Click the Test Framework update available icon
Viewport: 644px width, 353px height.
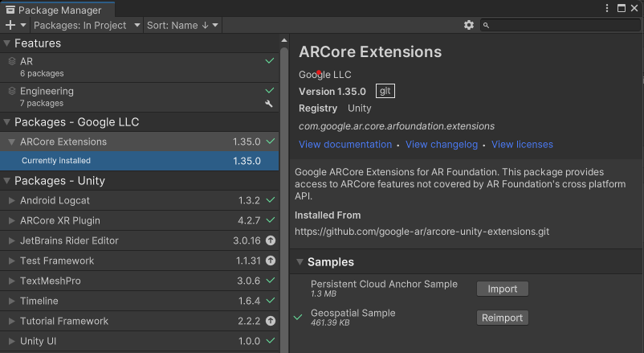[271, 261]
